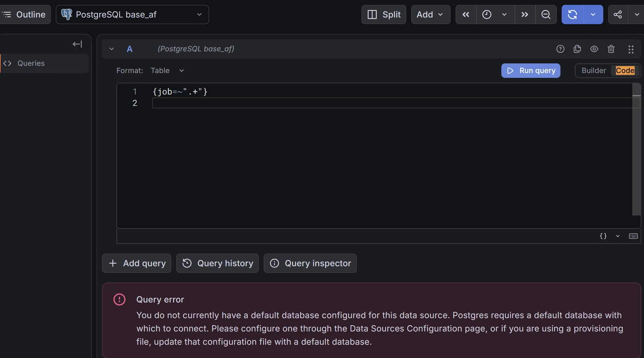Duplicate query A with copy icon
This screenshot has height=358, width=644.
pos(577,49)
